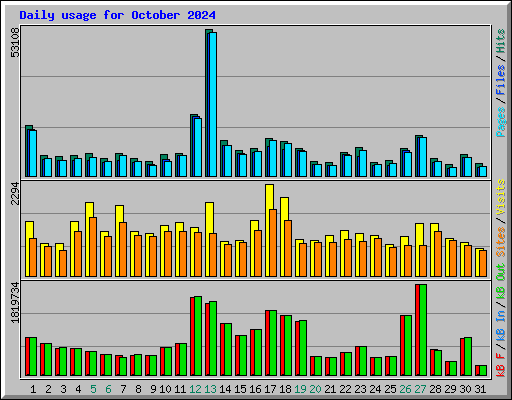The height and width of the screenshot is (400, 512).
Task: Click day 9 on the x-axis
Action: (153, 389)
